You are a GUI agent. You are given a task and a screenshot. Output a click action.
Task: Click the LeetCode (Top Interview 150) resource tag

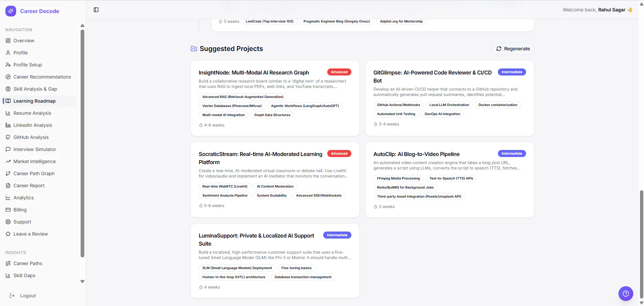click(269, 21)
